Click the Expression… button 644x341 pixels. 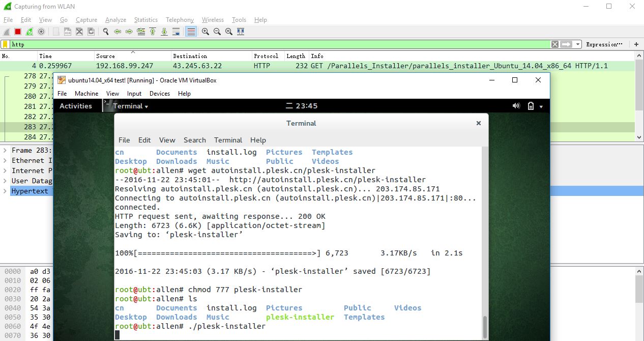604,44
